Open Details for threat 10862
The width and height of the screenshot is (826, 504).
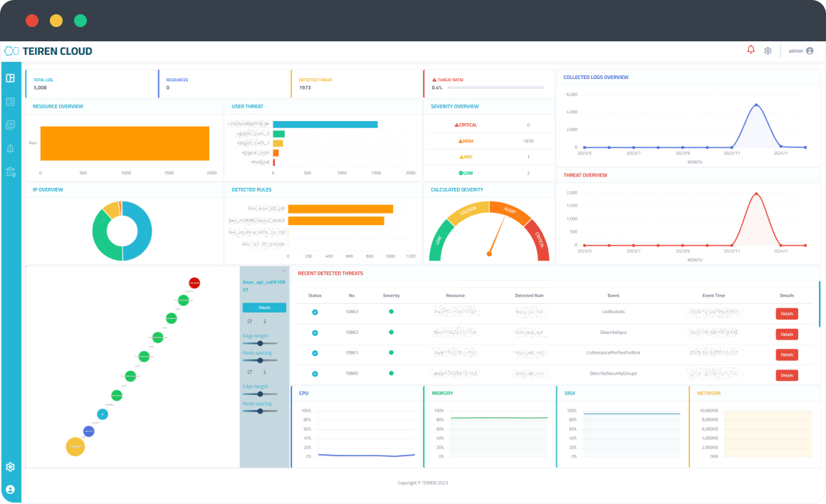(x=787, y=335)
